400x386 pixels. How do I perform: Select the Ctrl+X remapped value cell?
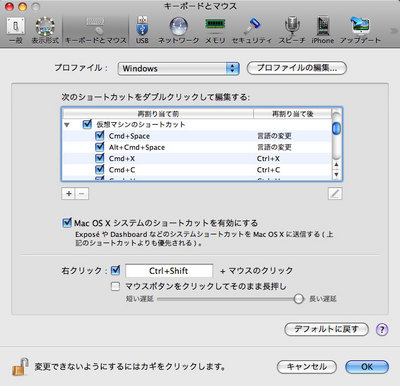tap(268, 158)
